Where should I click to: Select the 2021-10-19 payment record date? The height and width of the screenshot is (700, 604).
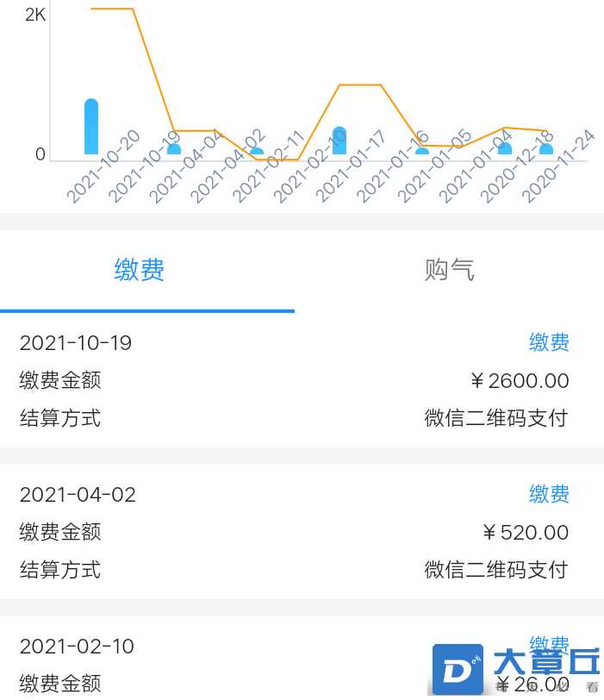[x=75, y=343]
